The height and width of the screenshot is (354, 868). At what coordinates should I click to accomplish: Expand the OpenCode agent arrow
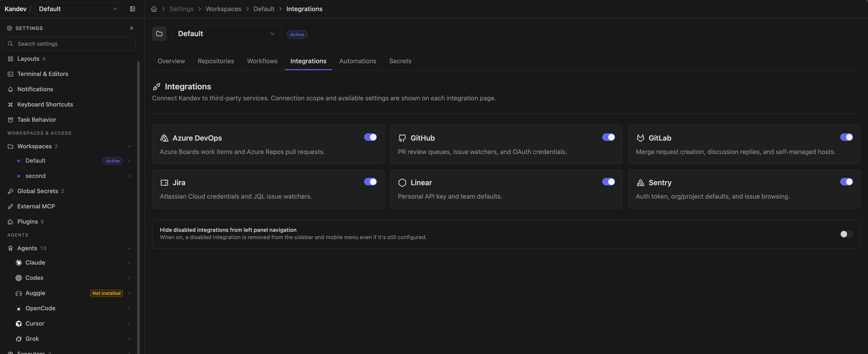click(129, 308)
